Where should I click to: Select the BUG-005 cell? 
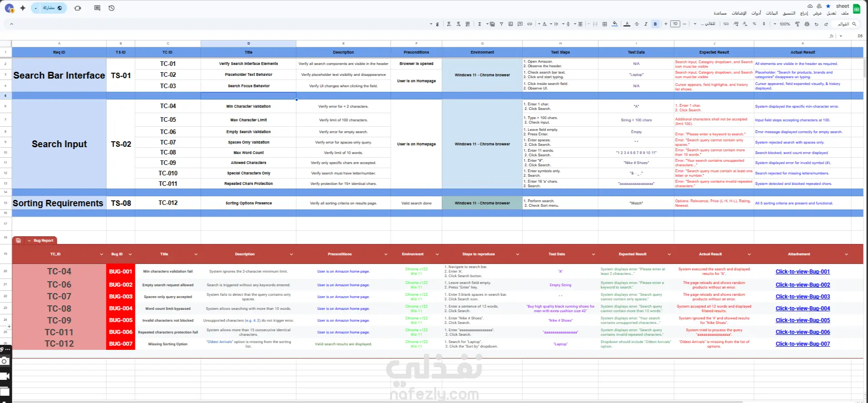121,320
